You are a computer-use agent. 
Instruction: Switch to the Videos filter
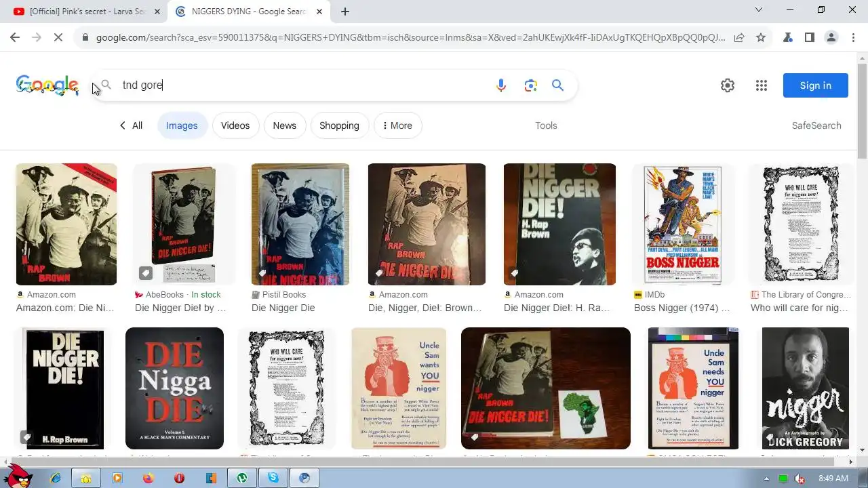pos(235,125)
